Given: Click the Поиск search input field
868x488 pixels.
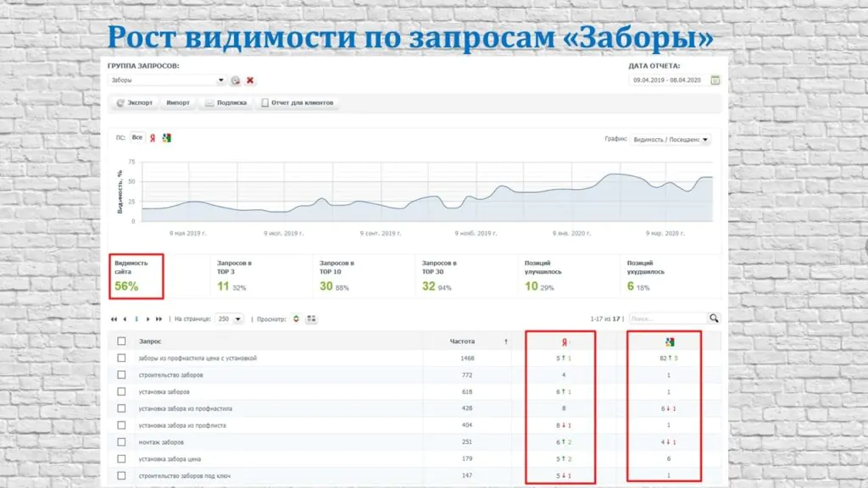Looking at the screenshot, I should (668, 319).
